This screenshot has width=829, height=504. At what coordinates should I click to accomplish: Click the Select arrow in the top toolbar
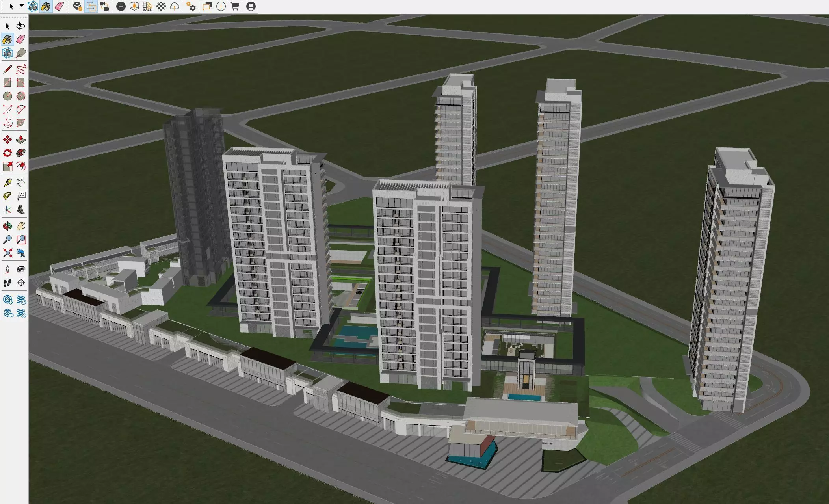11,6
